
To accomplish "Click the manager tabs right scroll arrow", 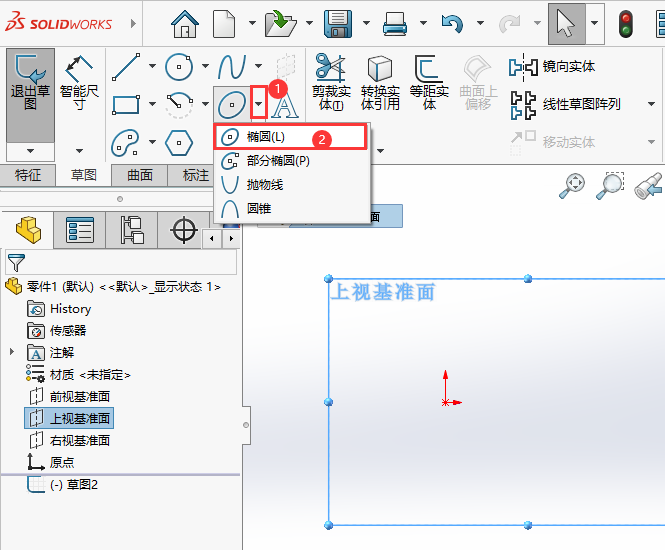I will (231, 238).
